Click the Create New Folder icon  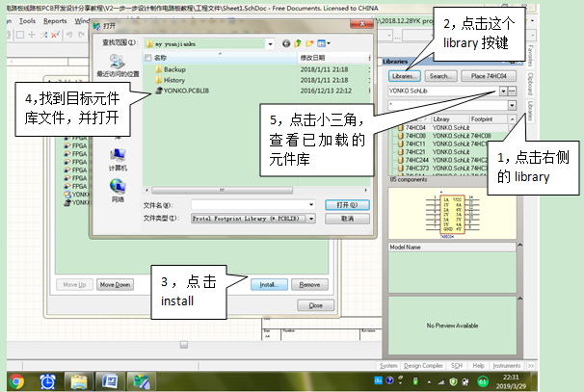point(309,44)
